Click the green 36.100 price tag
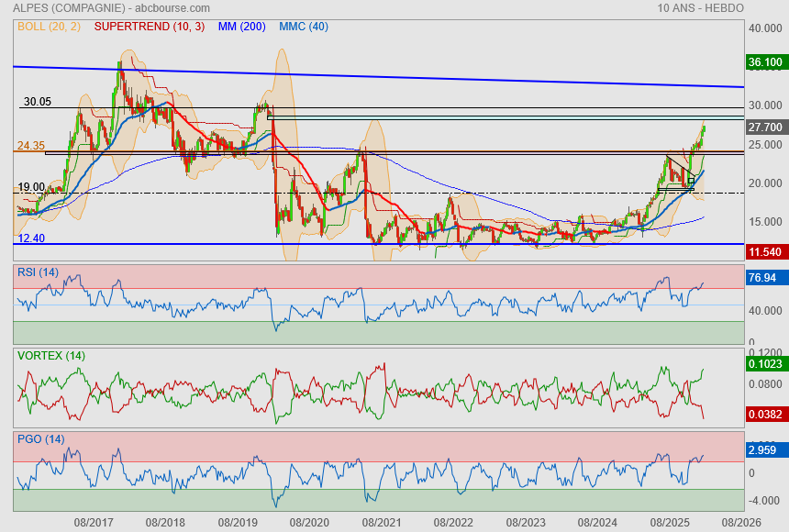Image resolution: width=789 pixels, height=532 pixels. point(765,62)
